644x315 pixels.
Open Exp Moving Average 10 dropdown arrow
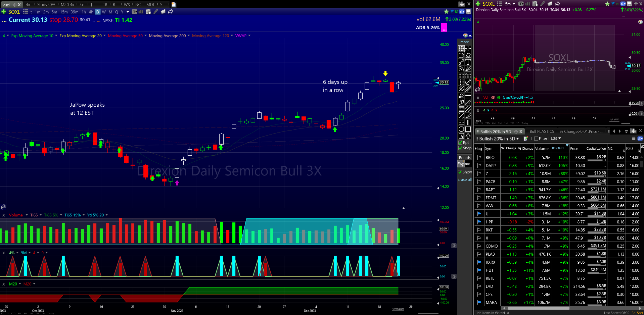click(x=56, y=36)
